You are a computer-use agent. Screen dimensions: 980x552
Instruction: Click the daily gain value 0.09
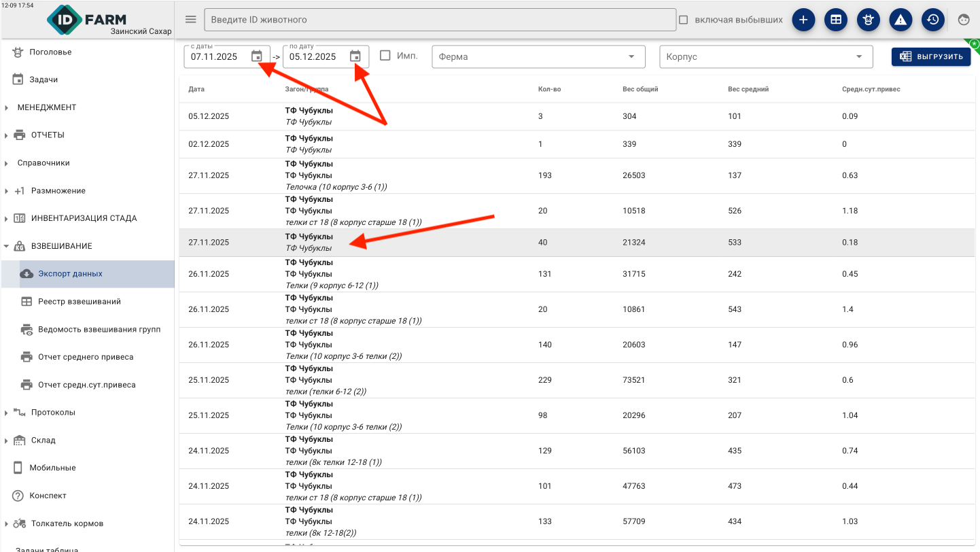pyautogui.click(x=850, y=116)
